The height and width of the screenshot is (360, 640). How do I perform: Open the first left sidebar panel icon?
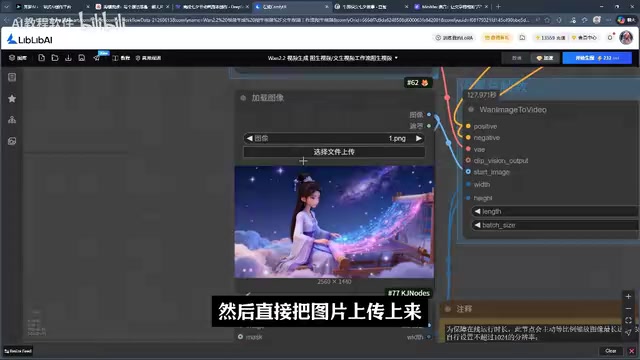pos(12,77)
